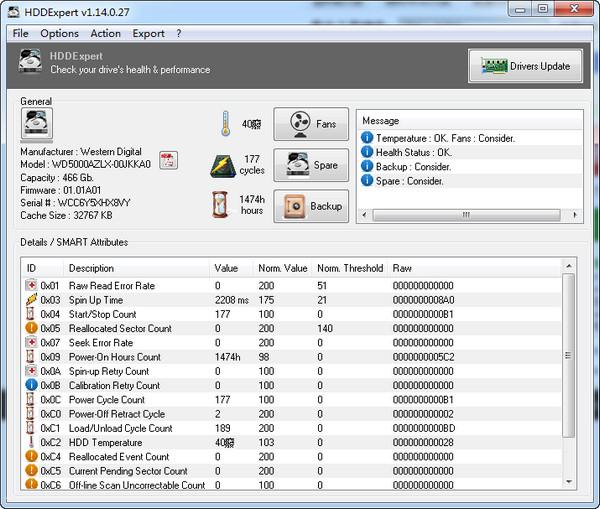Click the application icon in the title bar
Image resolution: width=600 pixels, height=509 pixels.
[14, 12]
